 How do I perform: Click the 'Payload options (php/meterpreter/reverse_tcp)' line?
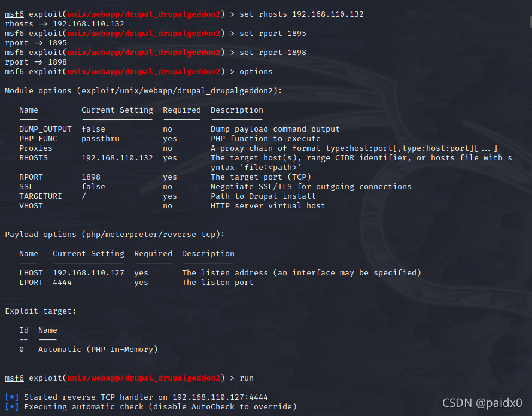click(x=115, y=235)
